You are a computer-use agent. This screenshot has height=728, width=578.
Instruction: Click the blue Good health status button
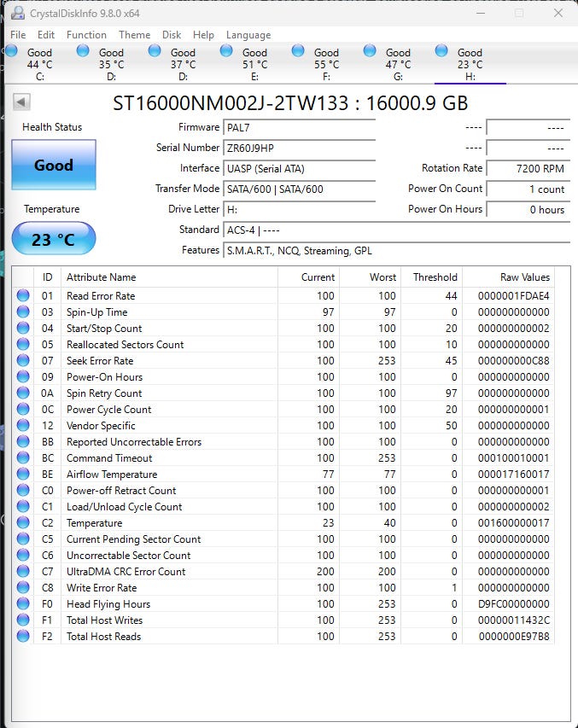click(x=54, y=165)
